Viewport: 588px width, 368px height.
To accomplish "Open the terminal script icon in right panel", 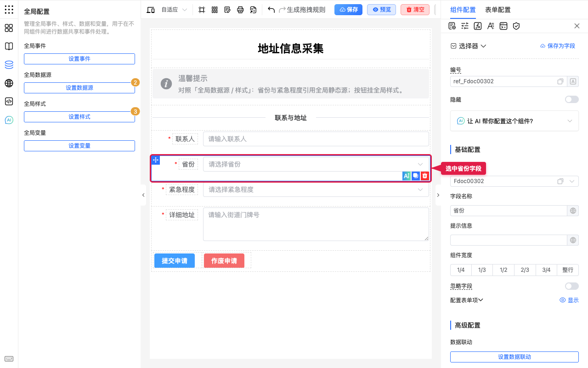I will pos(503,26).
